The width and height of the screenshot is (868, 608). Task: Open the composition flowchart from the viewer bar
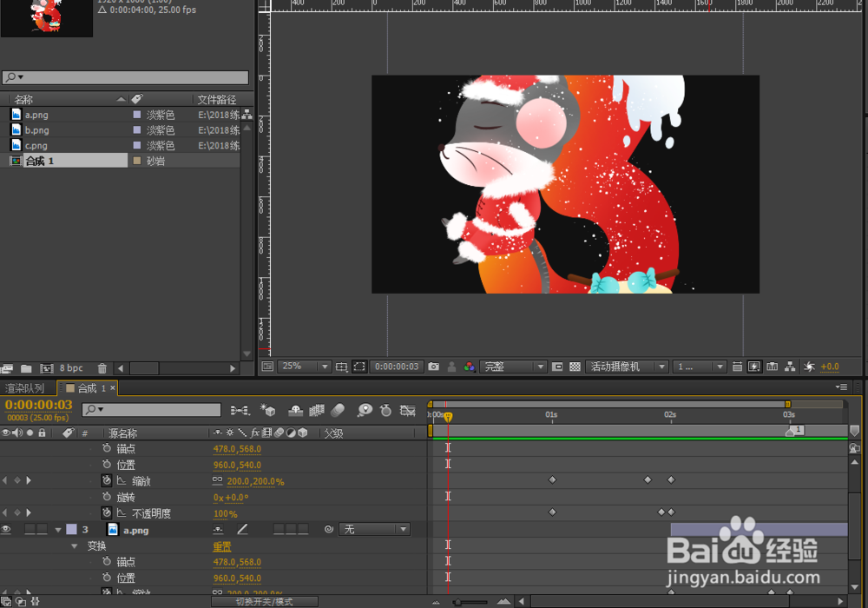[x=791, y=367]
